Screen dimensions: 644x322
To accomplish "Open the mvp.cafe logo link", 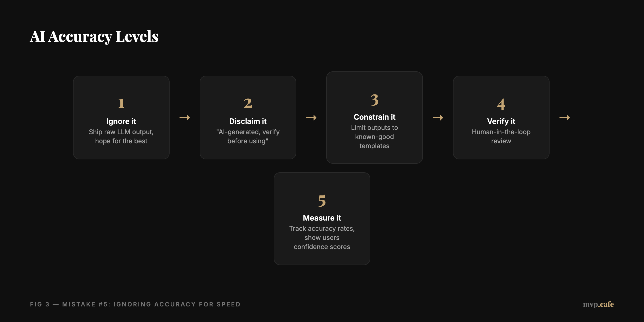I will pos(598,304).
